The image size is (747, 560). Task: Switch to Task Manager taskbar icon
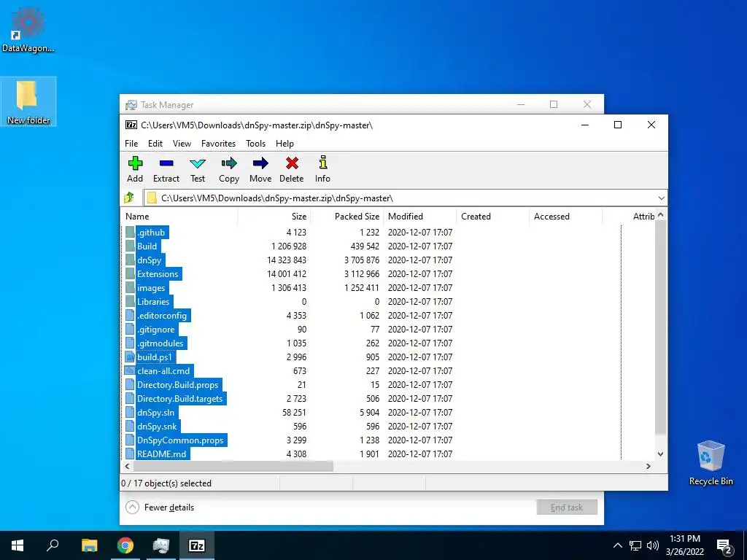coord(161,545)
